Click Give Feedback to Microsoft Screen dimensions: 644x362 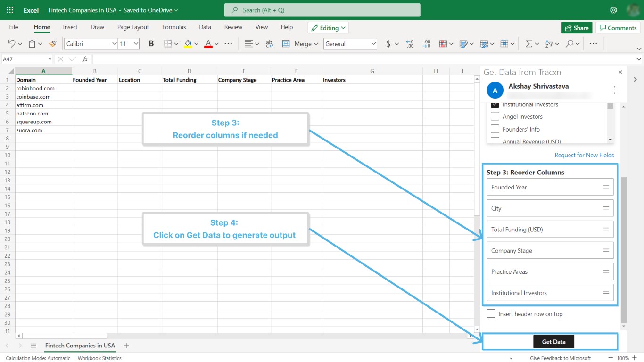point(560,358)
